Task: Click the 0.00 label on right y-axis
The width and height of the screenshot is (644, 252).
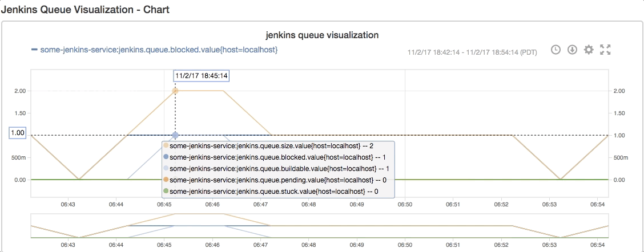Action: (x=619, y=180)
